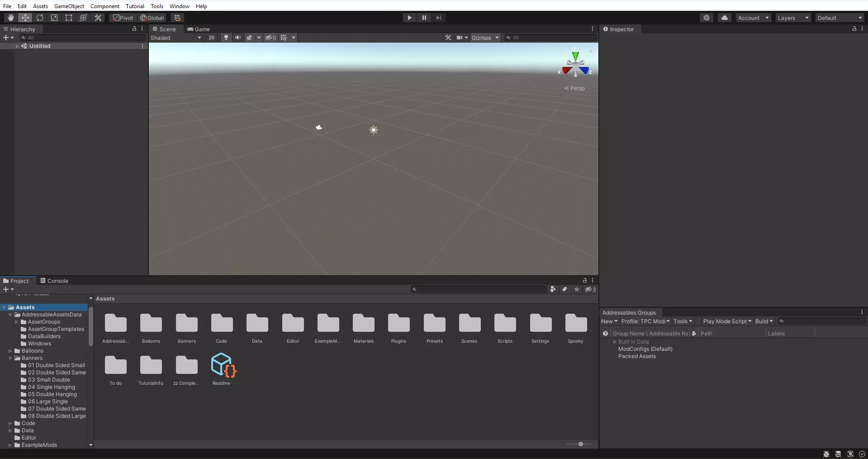Open the Profile: TPC Mod dropdown
Image resolution: width=868 pixels, height=459 pixels.
tap(645, 321)
